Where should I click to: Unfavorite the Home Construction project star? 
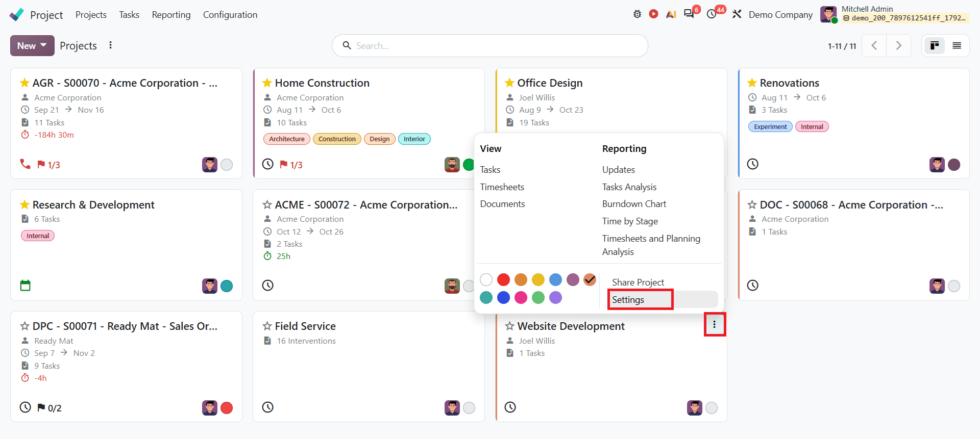(x=267, y=83)
